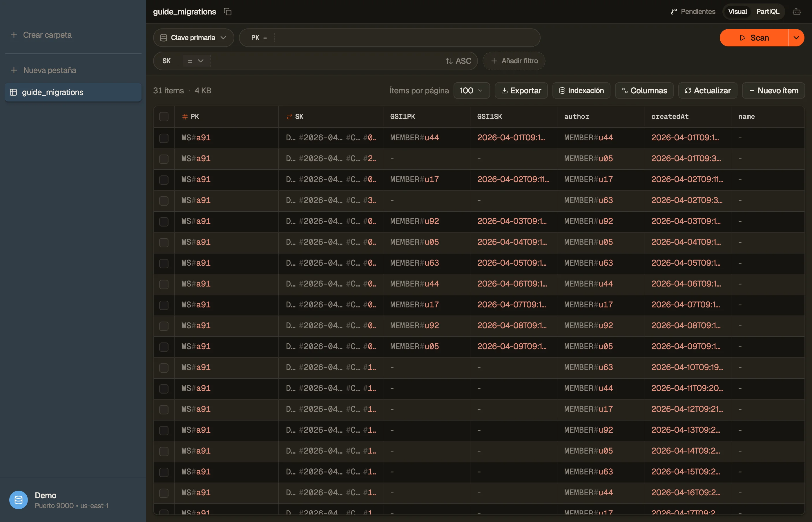Viewport: 812px width, 522px height.
Task: Create a Nuevo ítem
Action: [773, 90]
